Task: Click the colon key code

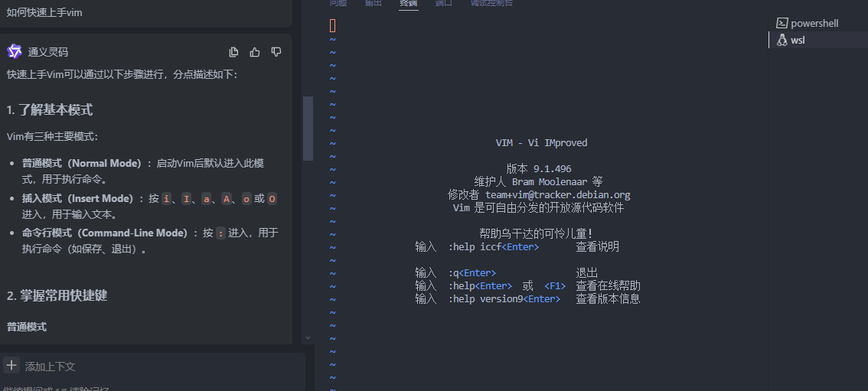Action: tap(221, 233)
